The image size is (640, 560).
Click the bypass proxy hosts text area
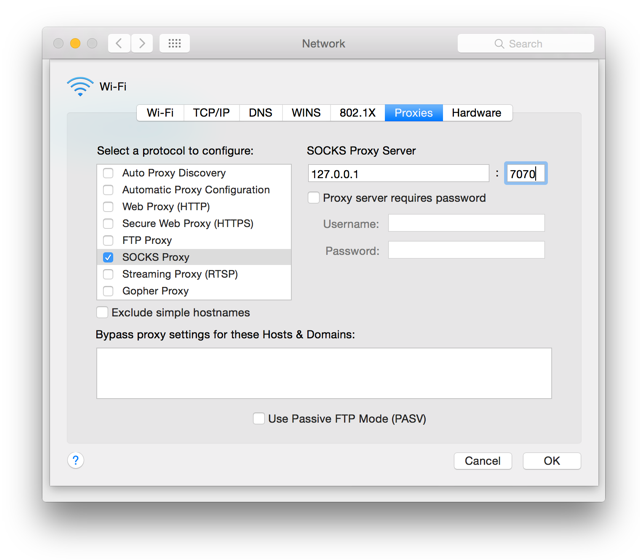coord(323,373)
